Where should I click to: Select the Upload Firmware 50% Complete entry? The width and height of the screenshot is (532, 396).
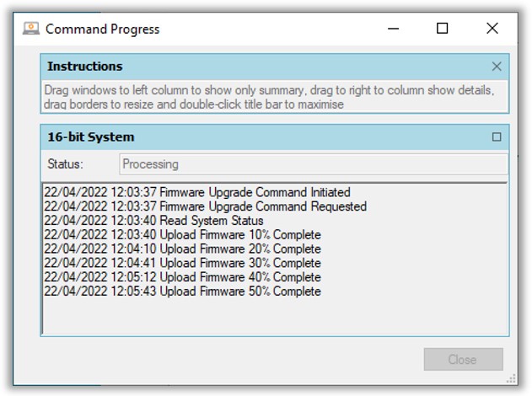pos(182,292)
